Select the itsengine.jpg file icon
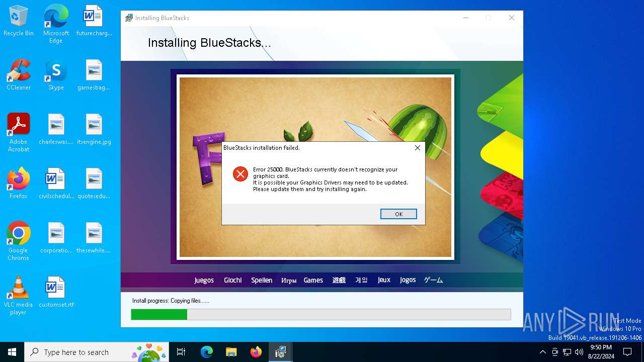This screenshot has width=644, height=362. point(94,130)
